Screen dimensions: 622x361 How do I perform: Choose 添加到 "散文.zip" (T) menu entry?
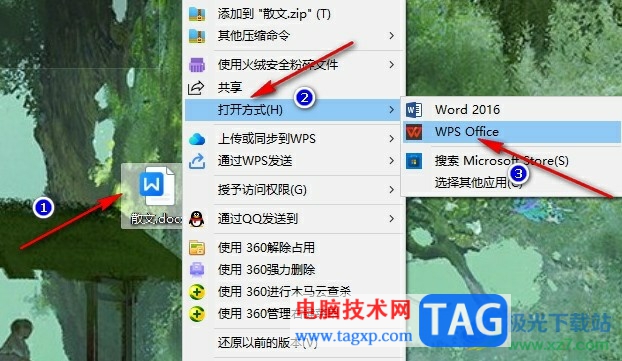tap(294, 14)
